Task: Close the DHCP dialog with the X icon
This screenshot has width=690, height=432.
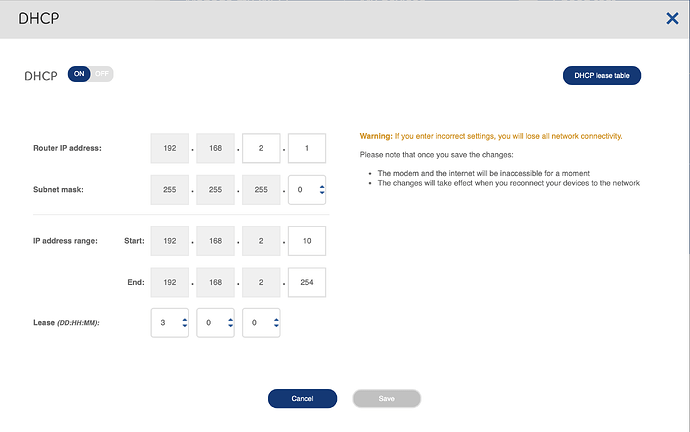Action: pos(672,18)
